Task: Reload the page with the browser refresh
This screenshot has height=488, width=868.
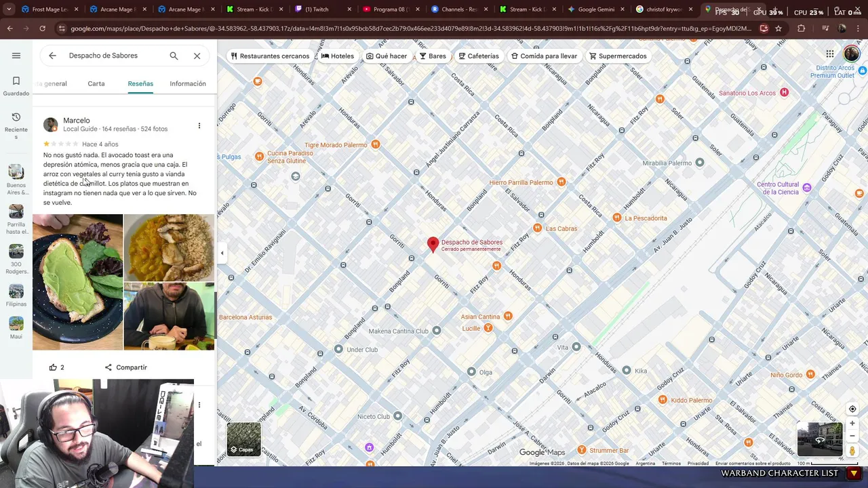Action: coord(42,28)
